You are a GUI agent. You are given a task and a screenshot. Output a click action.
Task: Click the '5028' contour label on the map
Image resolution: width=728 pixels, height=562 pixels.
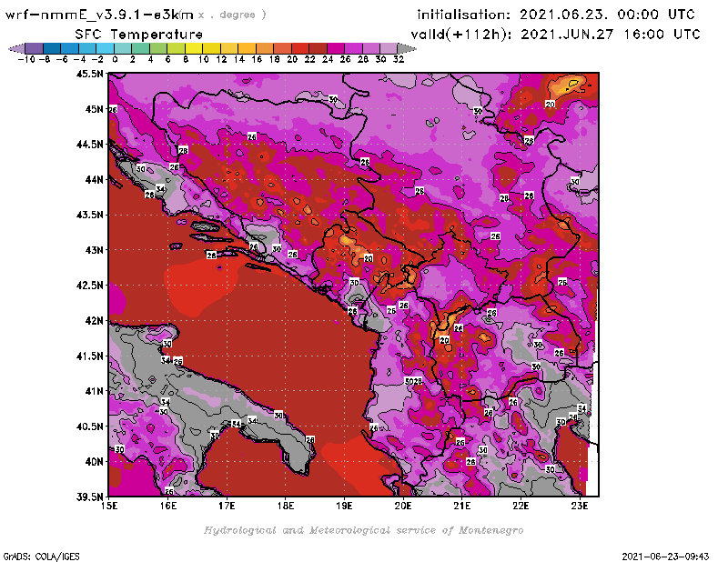413,381
